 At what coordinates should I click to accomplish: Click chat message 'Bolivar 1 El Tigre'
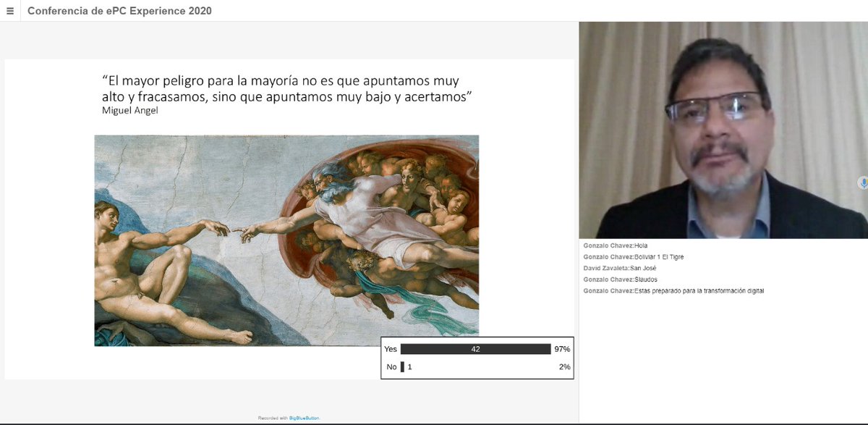[x=634, y=257]
